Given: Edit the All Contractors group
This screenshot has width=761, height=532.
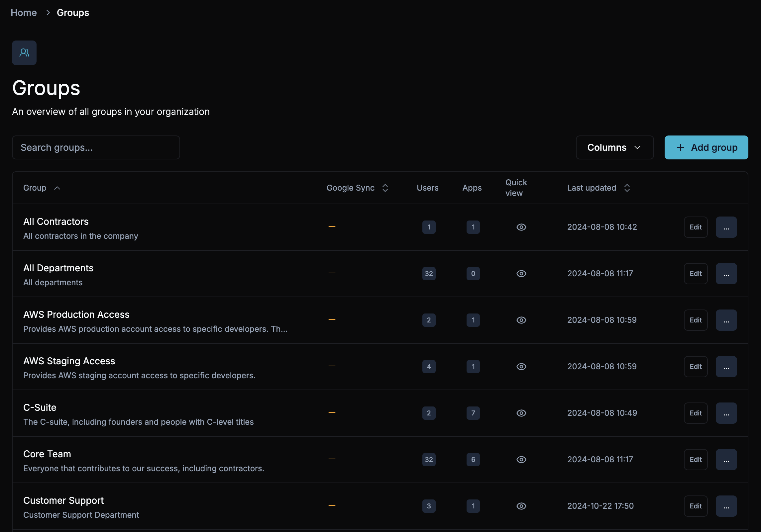Looking at the screenshot, I should click(x=696, y=227).
